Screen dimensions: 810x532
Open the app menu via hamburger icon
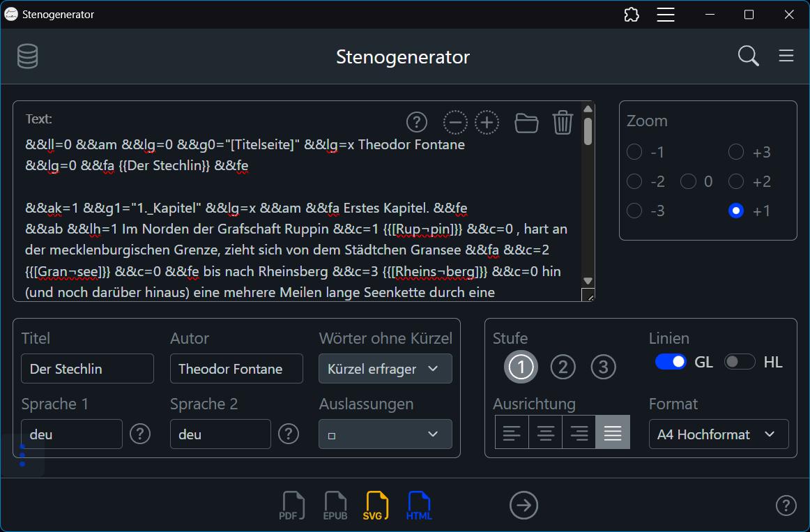tap(786, 56)
